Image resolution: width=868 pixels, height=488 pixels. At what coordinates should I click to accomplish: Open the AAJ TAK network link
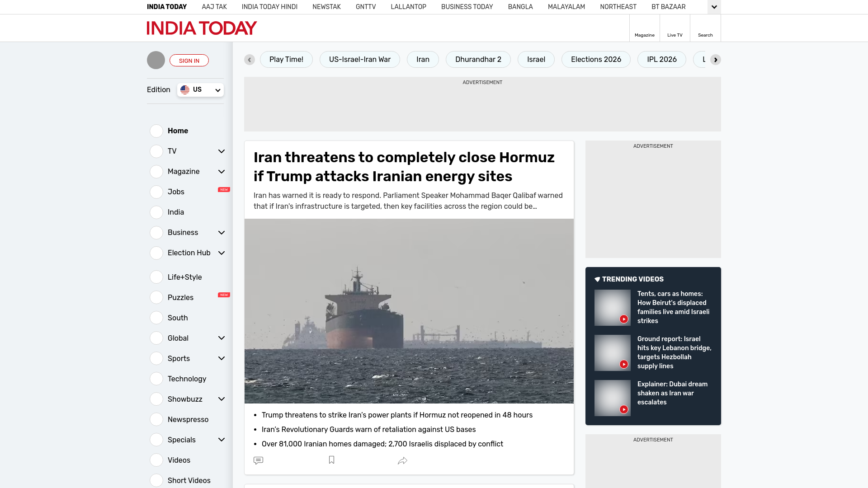tap(214, 7)
